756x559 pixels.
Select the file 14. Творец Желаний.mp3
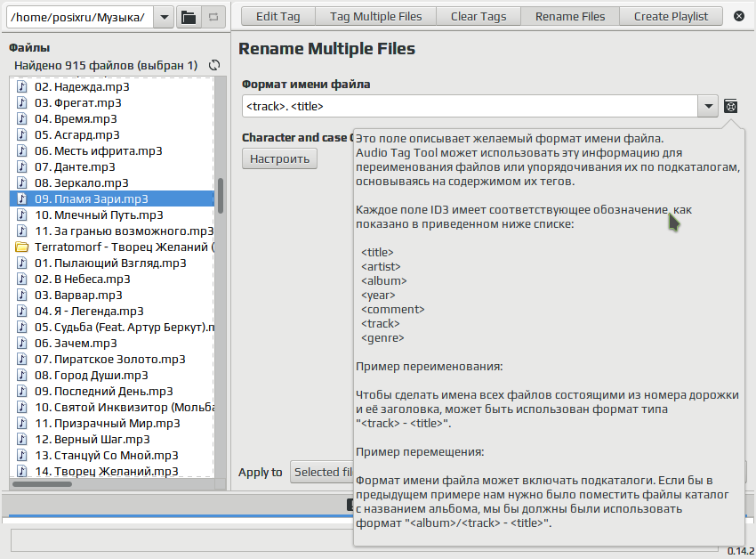(x=112, y=471)
